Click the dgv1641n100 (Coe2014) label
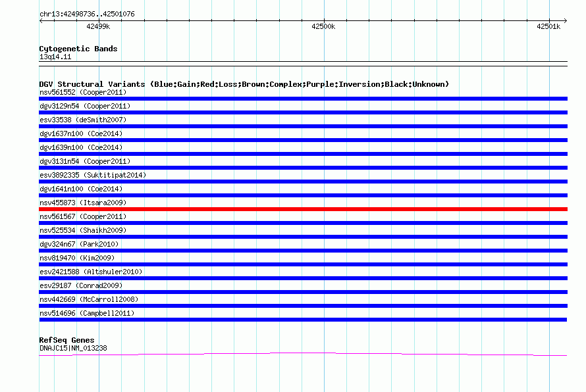Screen dimensions: 586x392 click(x=81, y=189)
